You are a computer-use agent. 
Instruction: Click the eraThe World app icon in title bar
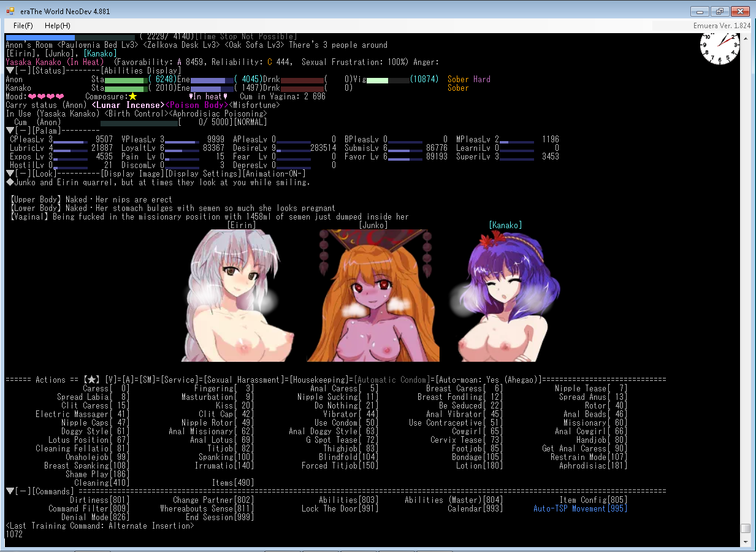[10, 12]
